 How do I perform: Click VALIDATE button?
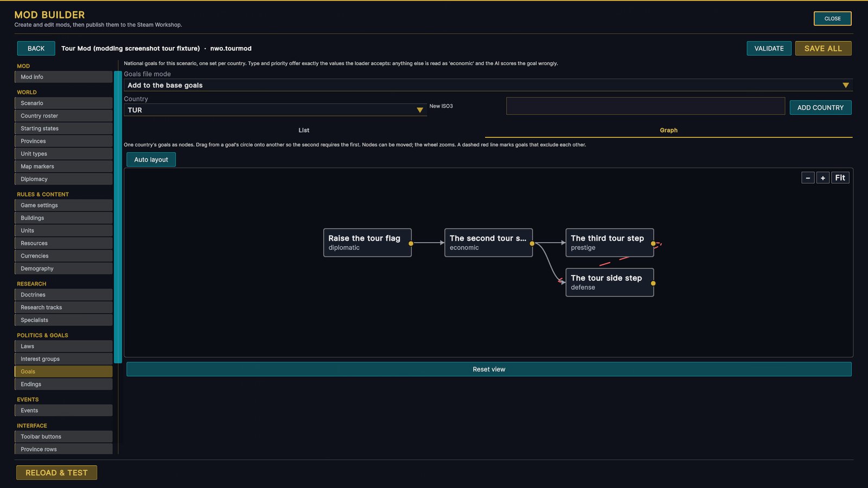pyautogui.click(x=769, y=48)
